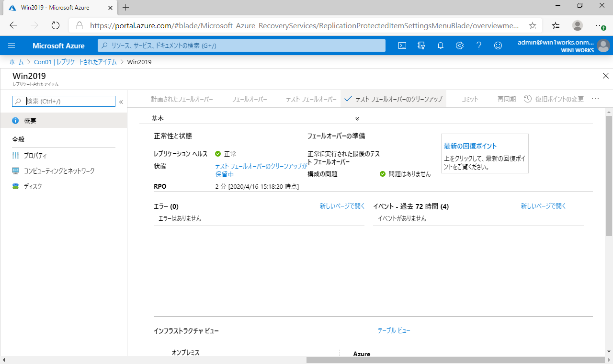Add this page to favorites star
Viewport: 613px width, 364px height.
[x=533, y=25]
